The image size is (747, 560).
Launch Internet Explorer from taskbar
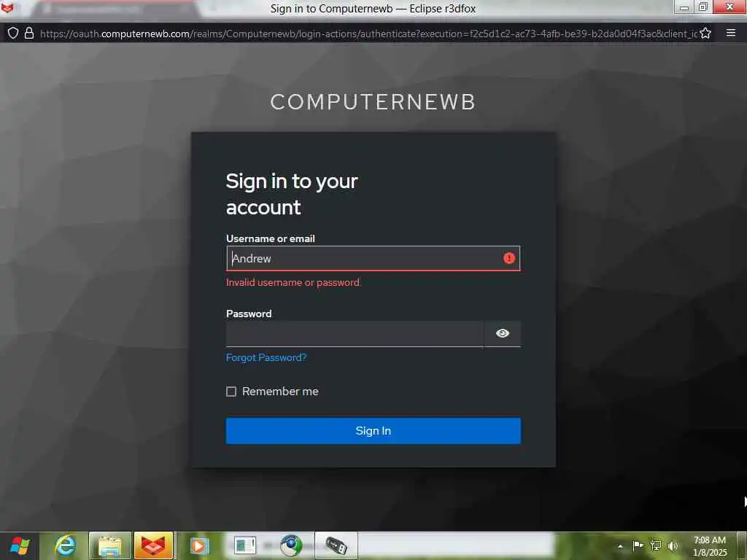pos(65,545)
